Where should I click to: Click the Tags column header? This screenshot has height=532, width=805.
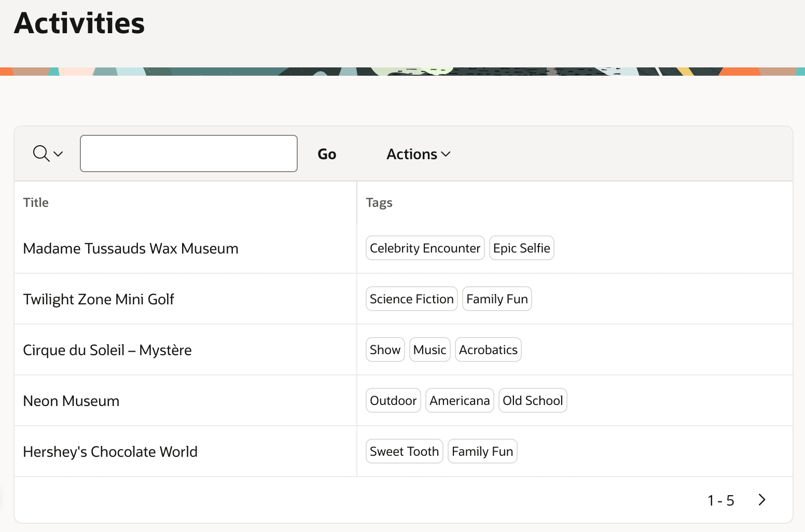click(379, 203)
